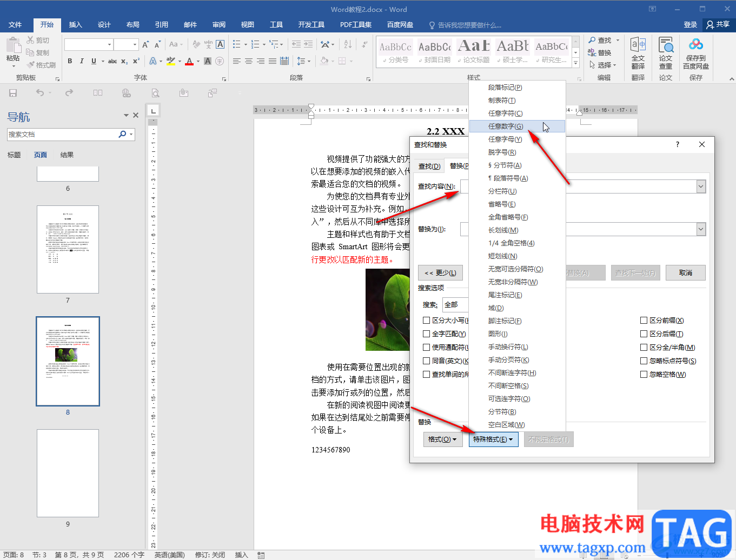The image size is (736, 560).
Task: Open the 审阅 ribbon tab
Action: coord(219,25)
